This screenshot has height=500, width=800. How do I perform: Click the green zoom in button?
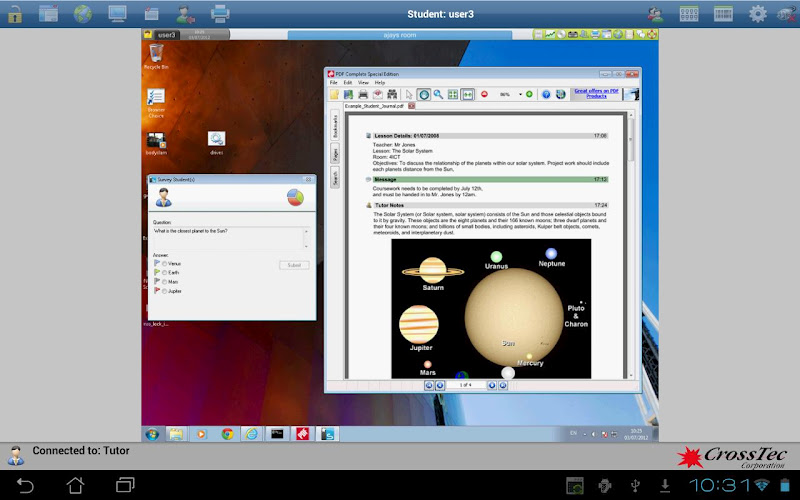(x=528, y=94)
